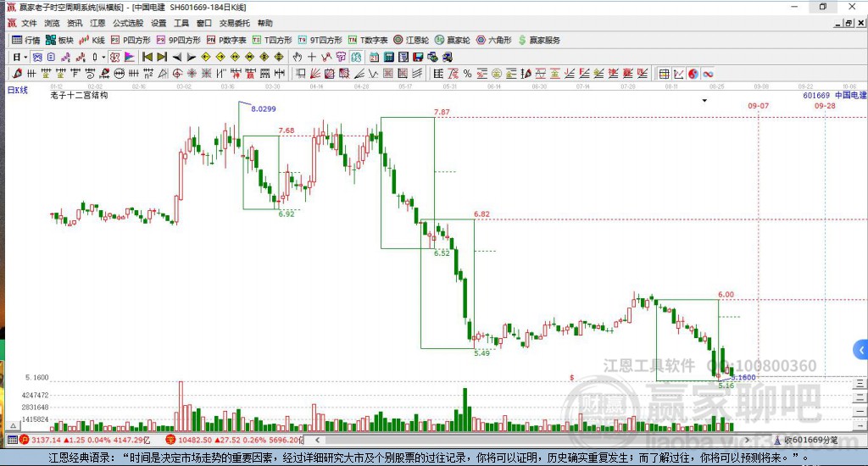Select the crosshair plus cursor tool
The width and height of the screenshot is (868, 466).
(x=312, y=57)
